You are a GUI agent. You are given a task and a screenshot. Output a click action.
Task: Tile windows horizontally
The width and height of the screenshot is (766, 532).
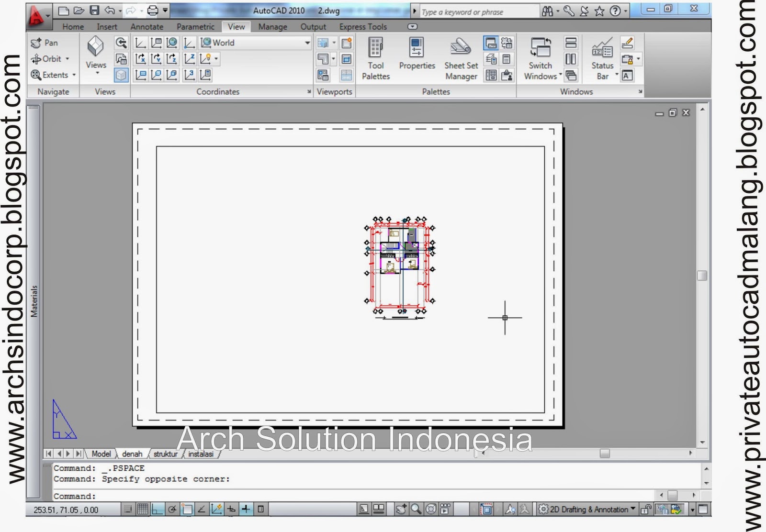coord(571,43)
